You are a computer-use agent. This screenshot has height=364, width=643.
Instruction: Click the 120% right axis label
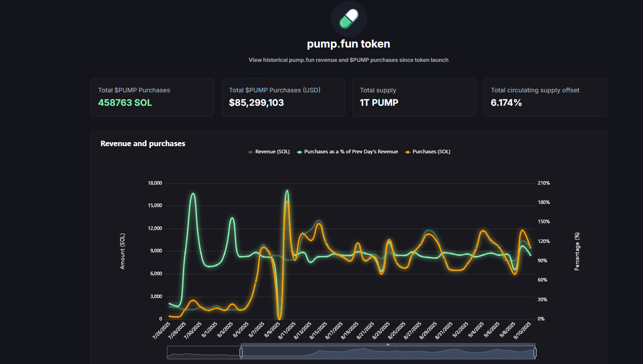pos(544,241)
